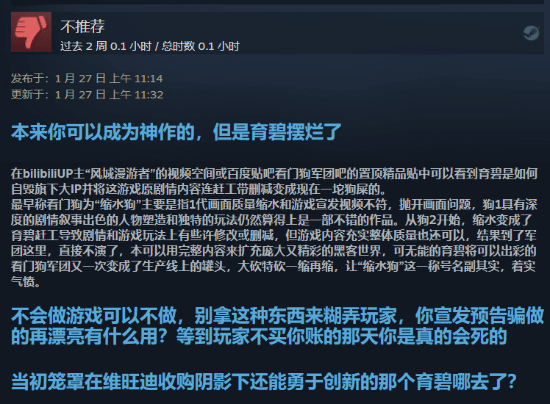Click the line starting 团这里，直接不演了

click(274, 251)
